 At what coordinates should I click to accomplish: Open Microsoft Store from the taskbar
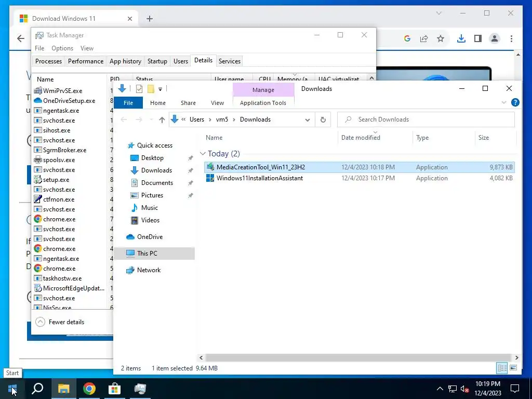pyautogui.click(x=115, y=389)
